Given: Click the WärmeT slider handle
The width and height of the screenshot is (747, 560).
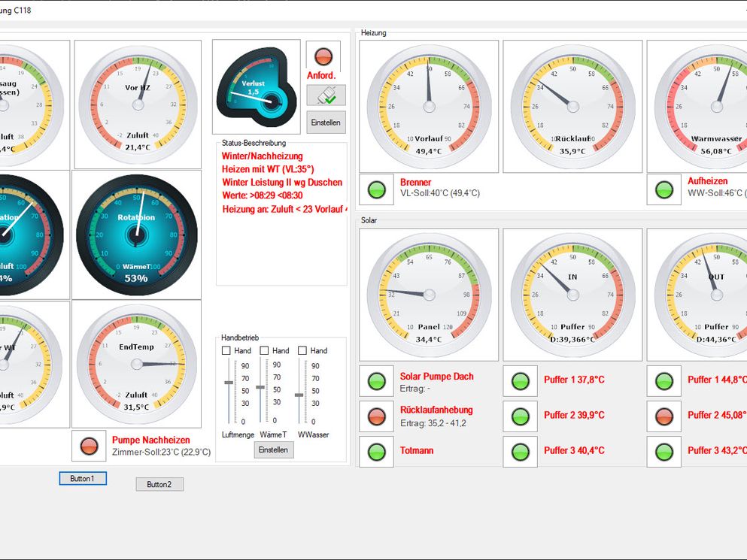Looking at the screenshot, I should point(260,387).
